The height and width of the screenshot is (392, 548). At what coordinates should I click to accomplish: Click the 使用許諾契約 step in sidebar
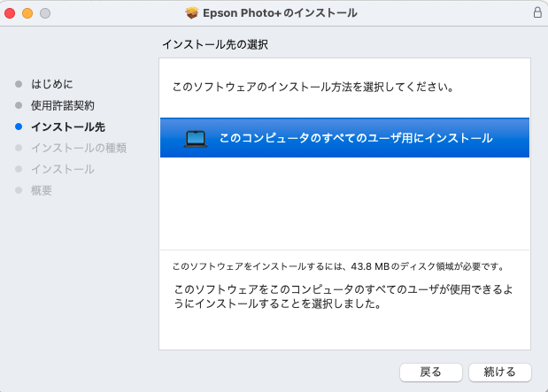(63, 105)
